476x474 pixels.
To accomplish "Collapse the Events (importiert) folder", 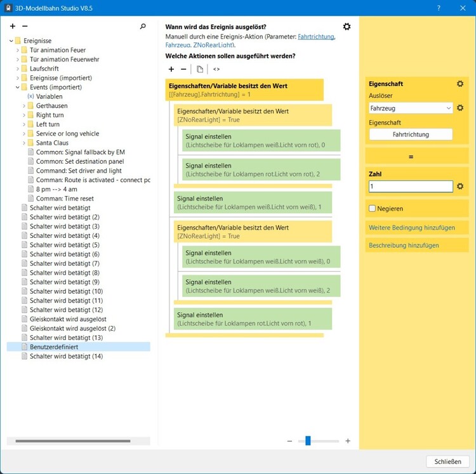I will point(18,88).
